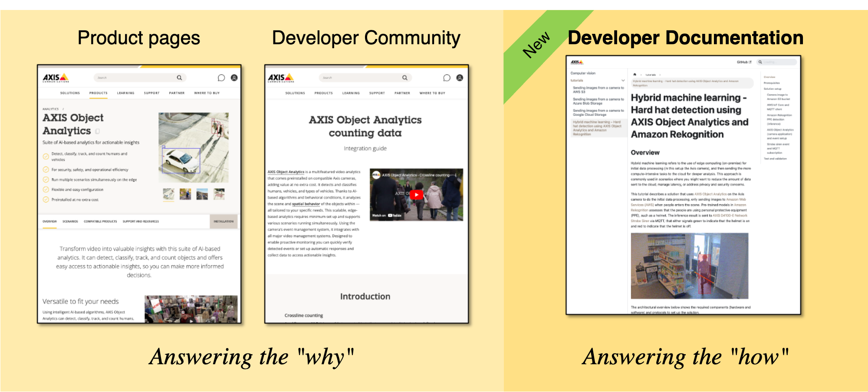Jump to AWS IoT Core and MQTT client
The height and width of the screenshot is (392, 868).
pos(778,107)
